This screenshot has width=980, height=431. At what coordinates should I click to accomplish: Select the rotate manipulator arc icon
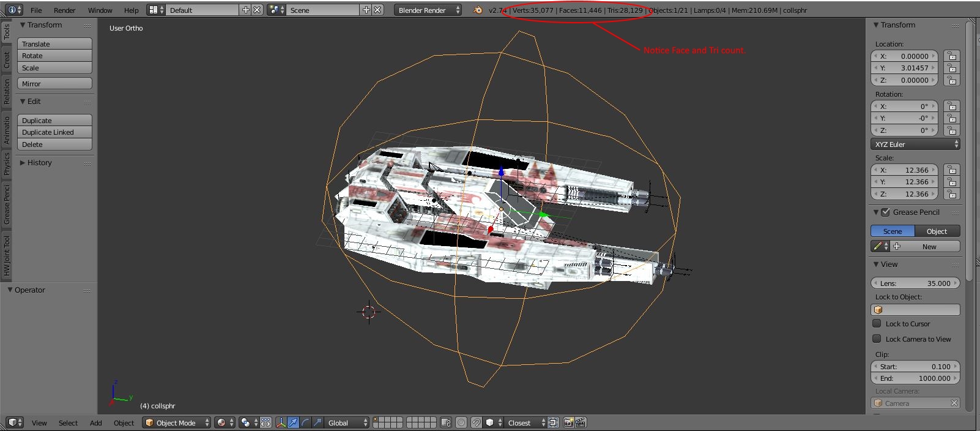[x=305, y=422]
